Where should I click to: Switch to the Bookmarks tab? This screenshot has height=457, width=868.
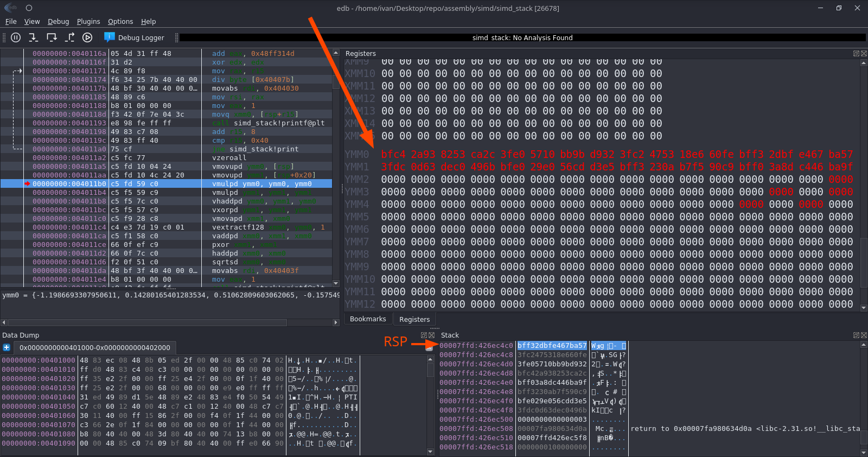368,319
